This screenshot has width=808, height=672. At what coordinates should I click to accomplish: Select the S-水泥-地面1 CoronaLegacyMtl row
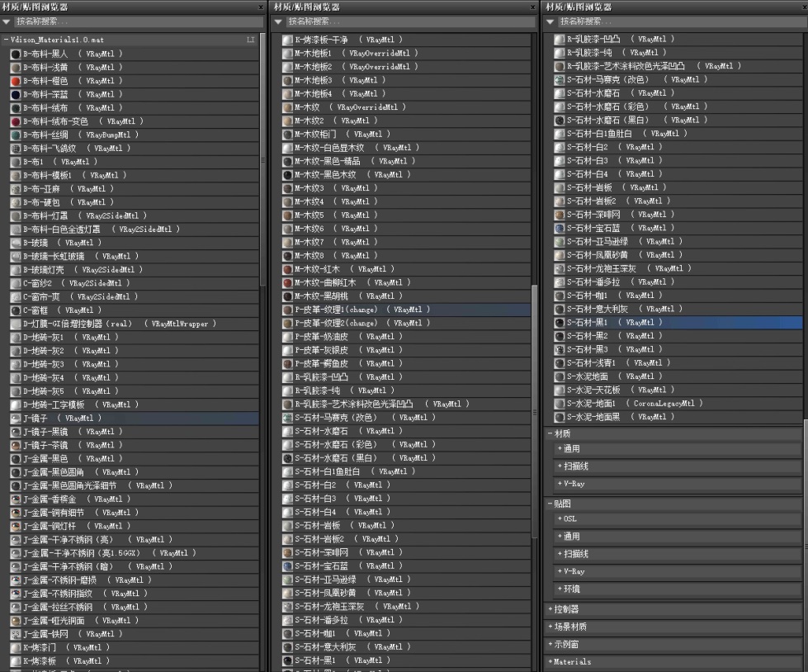pos(678,404)
